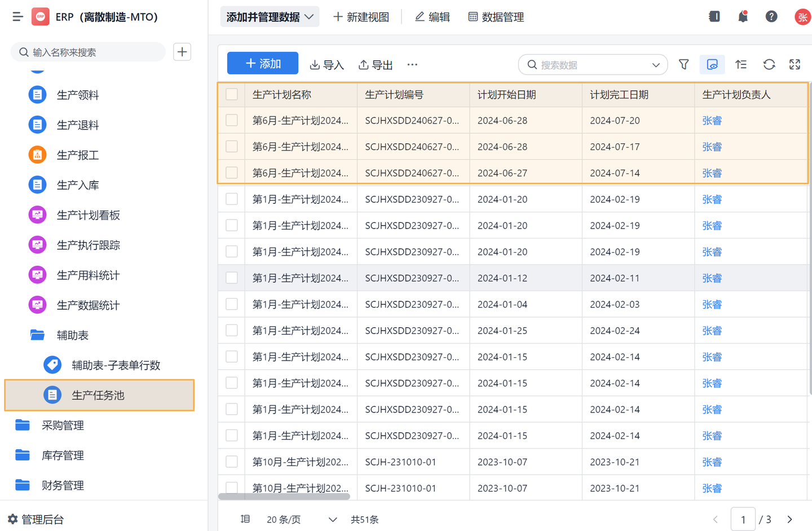812x531 pixels.
Task: Click the field visibility (hide columns) icon
Action: pos(712,64)
